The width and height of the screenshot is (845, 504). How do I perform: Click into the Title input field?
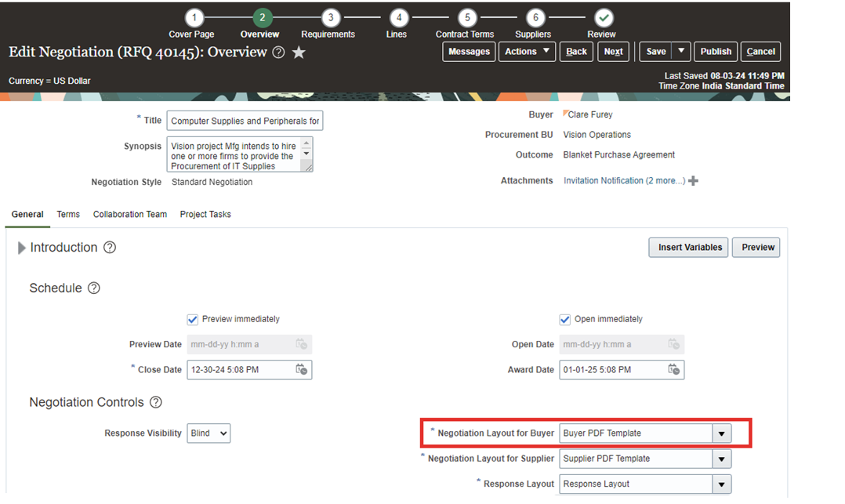pyautogui.click(x=245, y=121)
